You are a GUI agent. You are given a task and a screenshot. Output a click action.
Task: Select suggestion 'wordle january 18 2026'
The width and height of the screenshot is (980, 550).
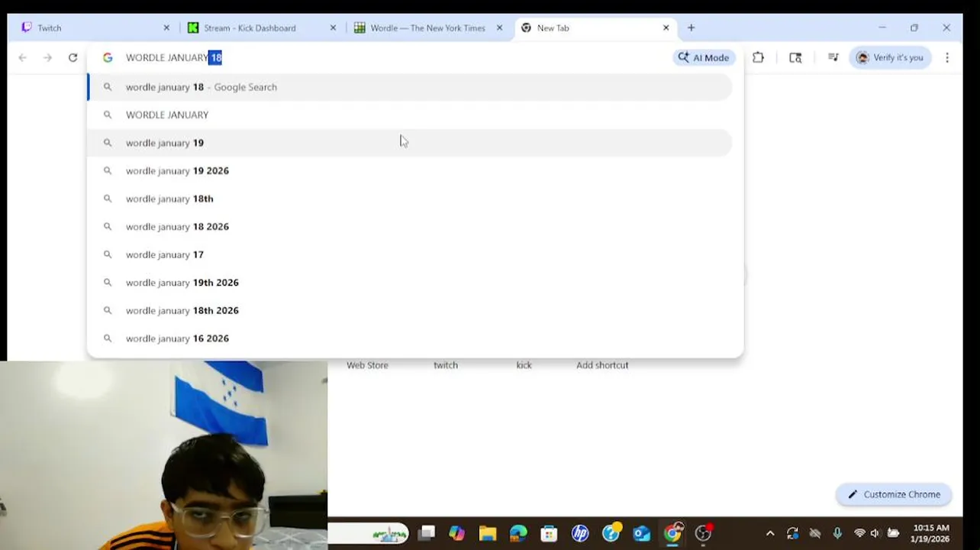pos(410,226)
